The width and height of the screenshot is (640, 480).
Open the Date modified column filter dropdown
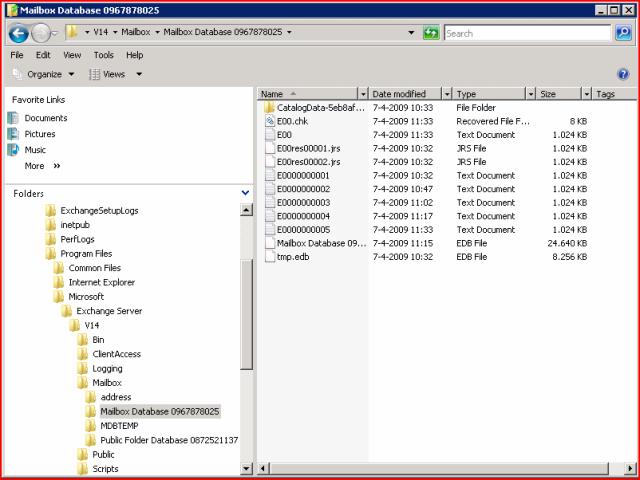[447, 94]
